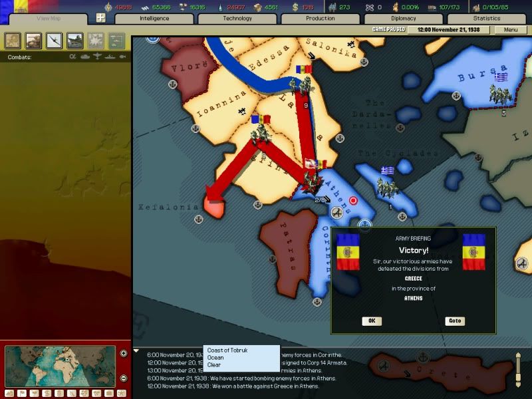This screenshot has width=532, height=399.
Task: Switch to the Production tab
Action: [x=321, y=19]
